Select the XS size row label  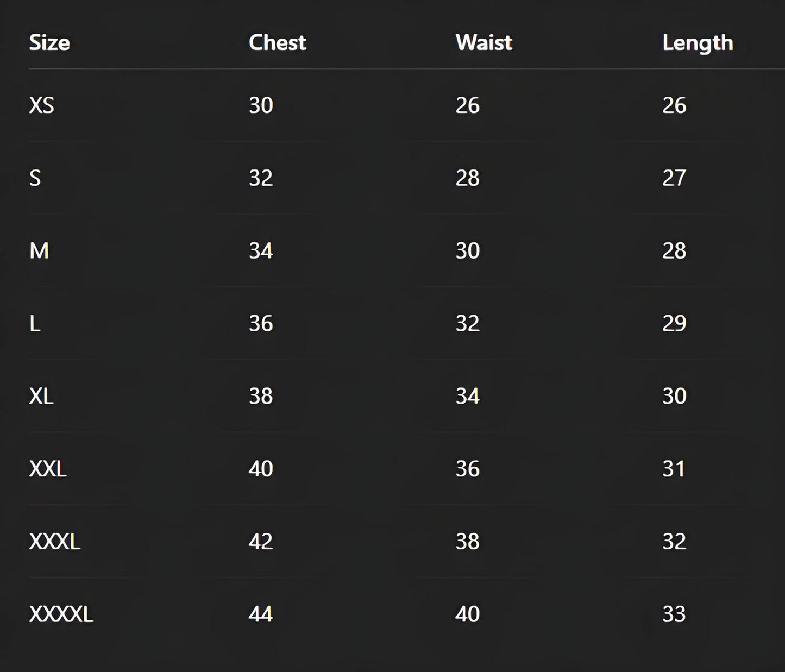coord(42,105)
